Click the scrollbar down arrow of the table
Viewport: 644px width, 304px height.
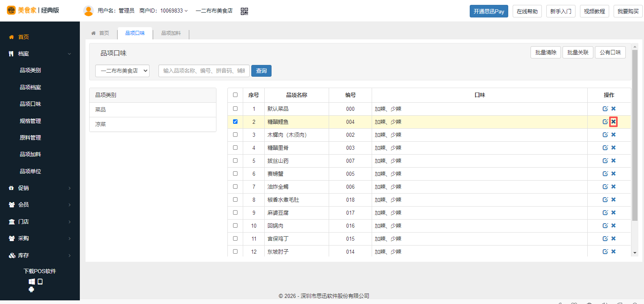point(635,252)
